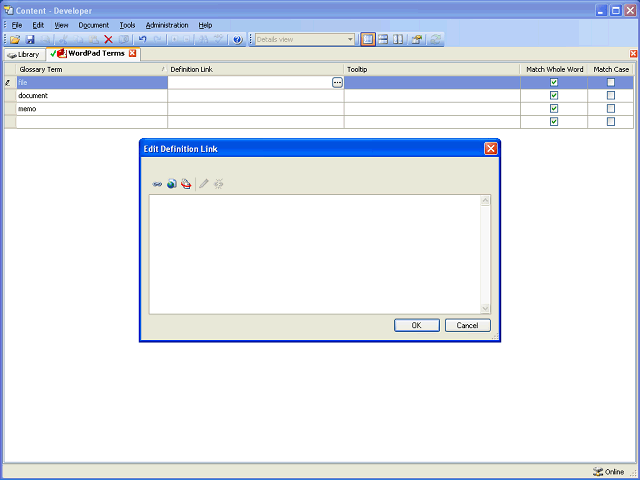Click the greyed remove link icon in dialog
The height and width of the screenshot is (480, 640).
[x=219, y=184]
